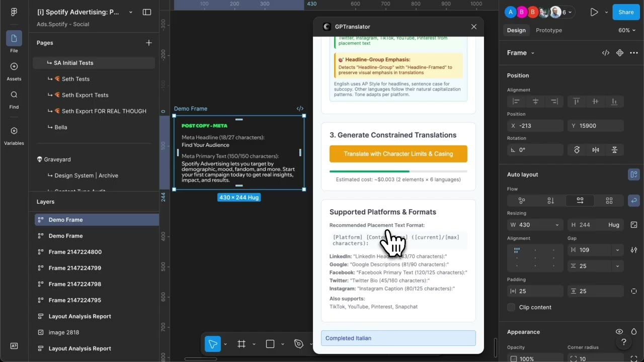Open horizontal Gap 109 dropdown chevron
The height and width of the screenshot is (362, 644).
point(617,250)
